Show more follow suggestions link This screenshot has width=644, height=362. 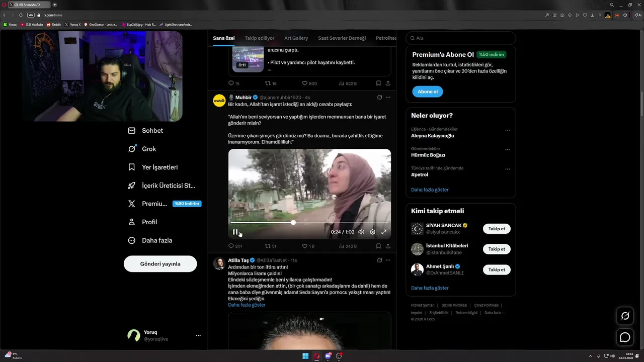coord(430,288)
